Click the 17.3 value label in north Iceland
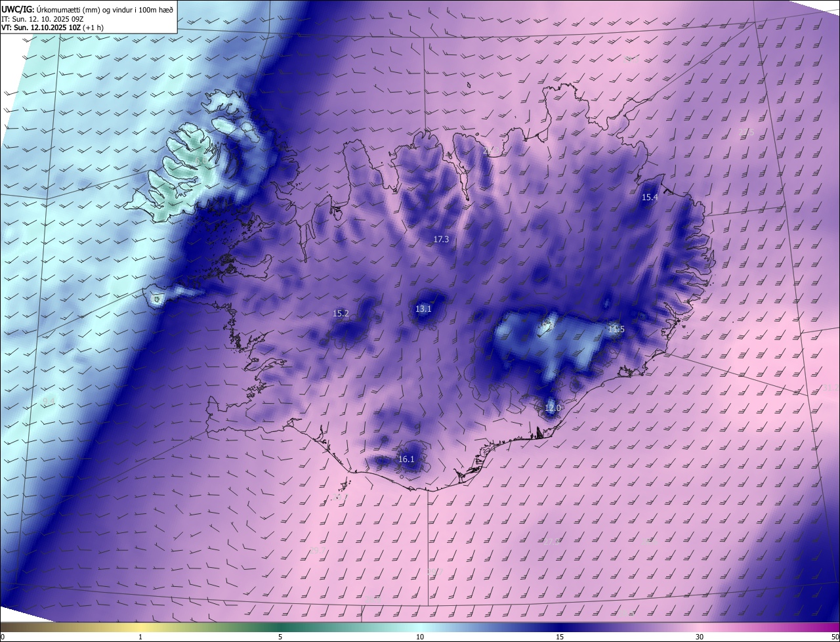The height and width of the screenshot is (642, 840). click(441, 240)
